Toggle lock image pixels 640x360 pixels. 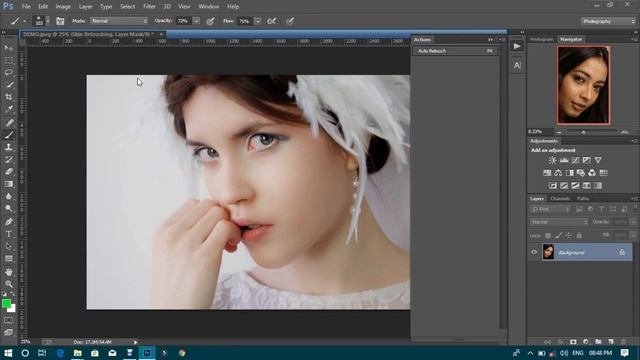point(558,236)
